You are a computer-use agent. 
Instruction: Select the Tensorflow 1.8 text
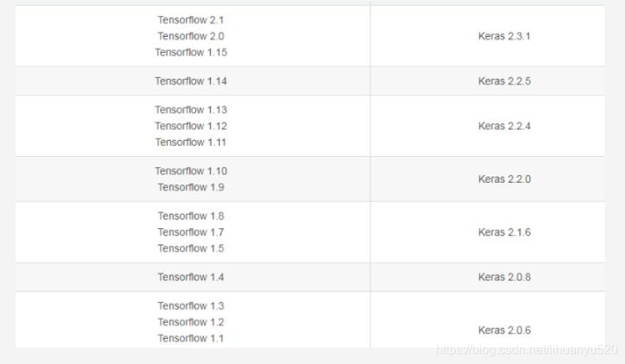pos(191,216)
